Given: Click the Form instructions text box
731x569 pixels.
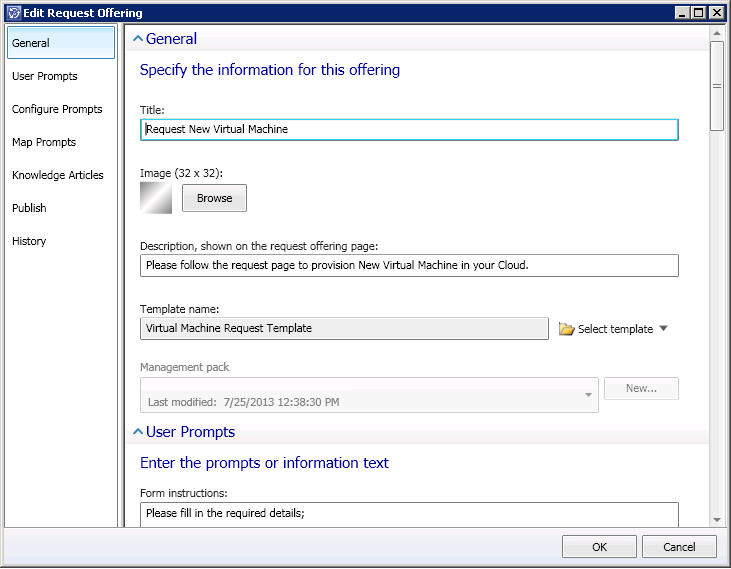Looking at the screenshot, I should pyautogui.click(x=409, y=514).
